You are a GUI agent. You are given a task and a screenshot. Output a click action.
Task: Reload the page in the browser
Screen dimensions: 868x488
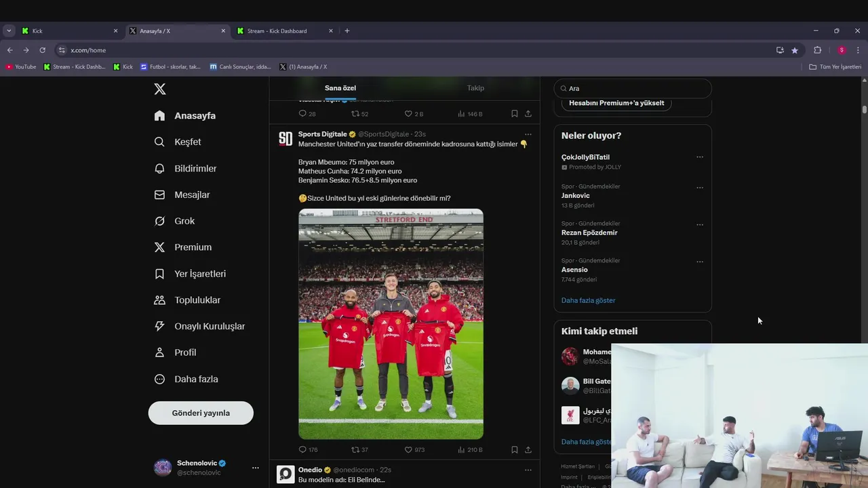(x=42, y=50)
